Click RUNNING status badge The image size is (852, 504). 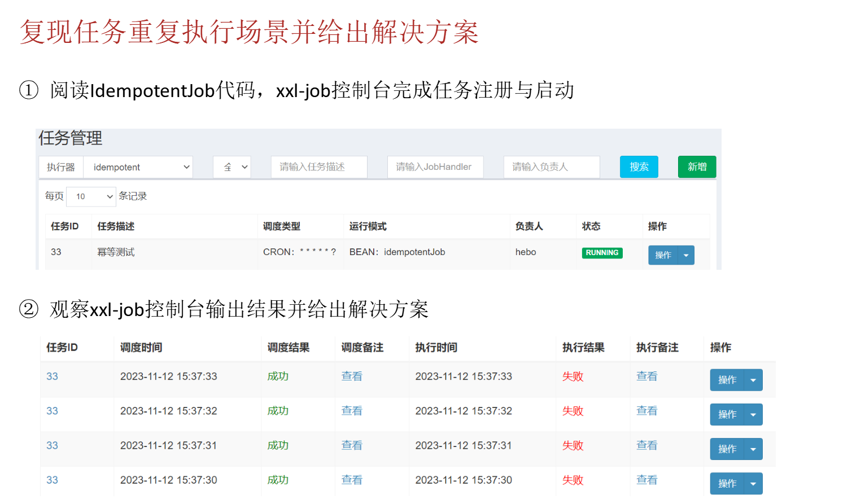pos(602,253)
